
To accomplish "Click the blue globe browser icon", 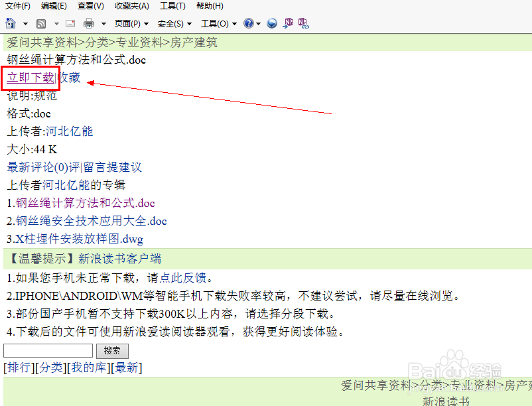I will [x=272, y=23].
